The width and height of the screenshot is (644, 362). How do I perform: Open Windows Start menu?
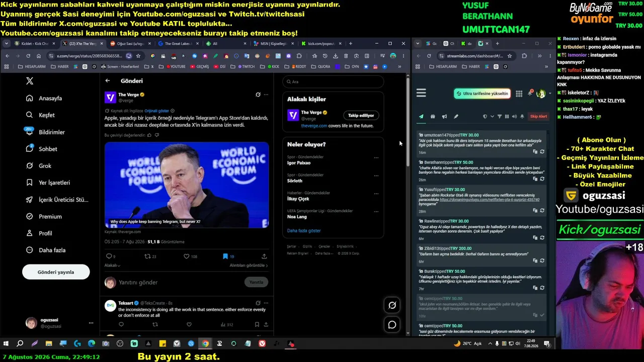[6, 344]
